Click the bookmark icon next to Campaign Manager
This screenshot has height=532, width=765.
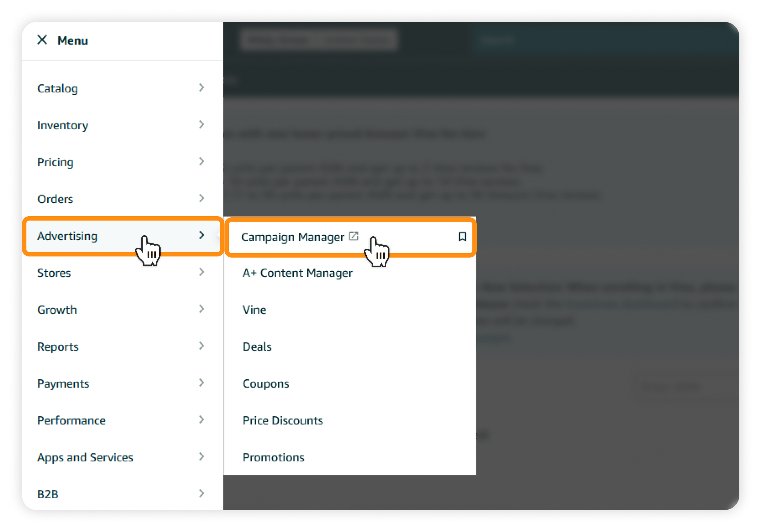[462, 237]
